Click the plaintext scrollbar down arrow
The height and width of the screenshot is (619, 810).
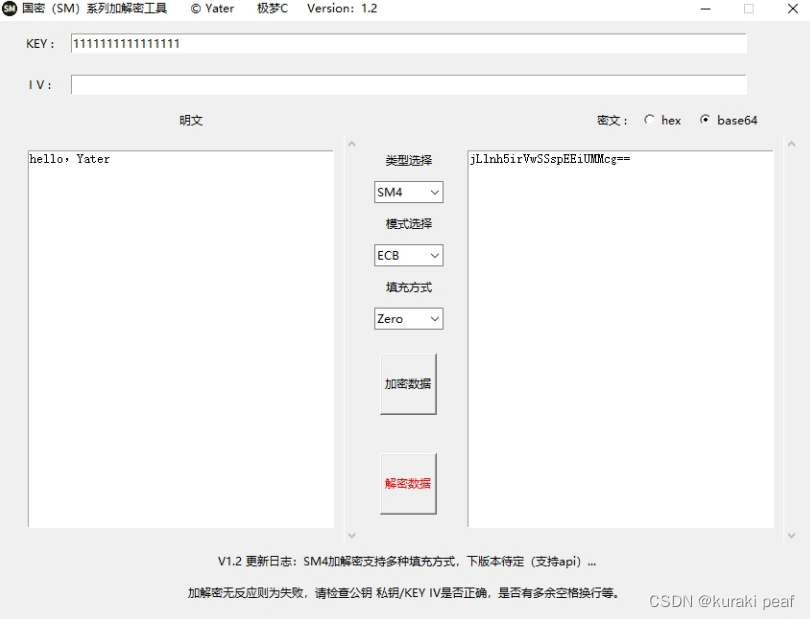coord(352,536)
